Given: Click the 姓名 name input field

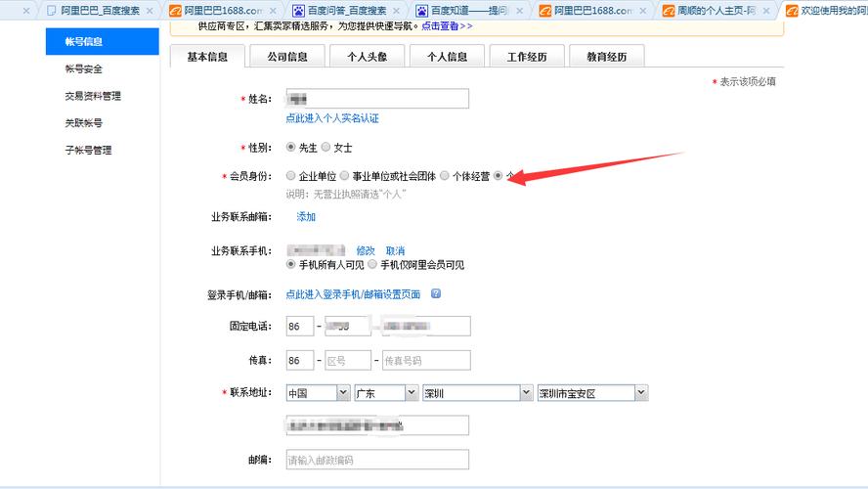Looking at the screenshot, I should pos(377,99).
